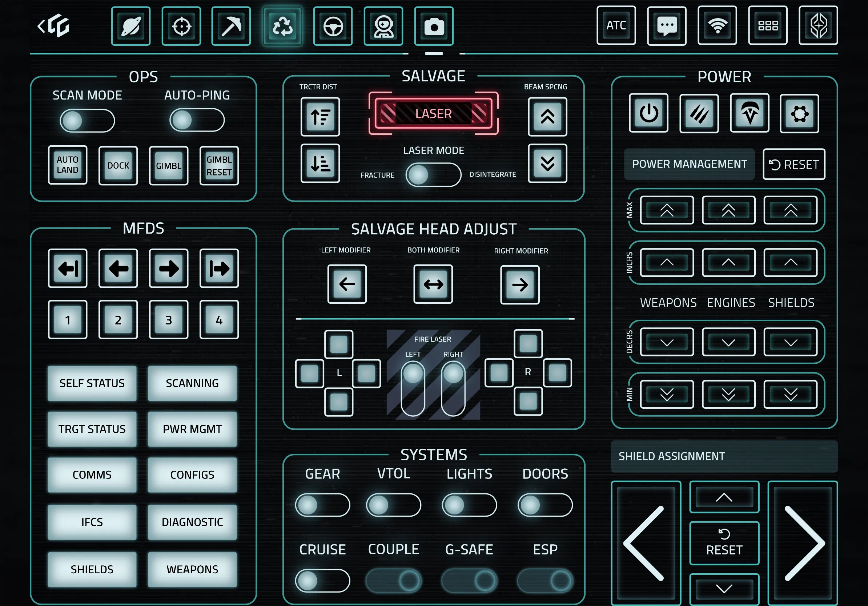Toggle the Scan Mode switch

(87, 121)
